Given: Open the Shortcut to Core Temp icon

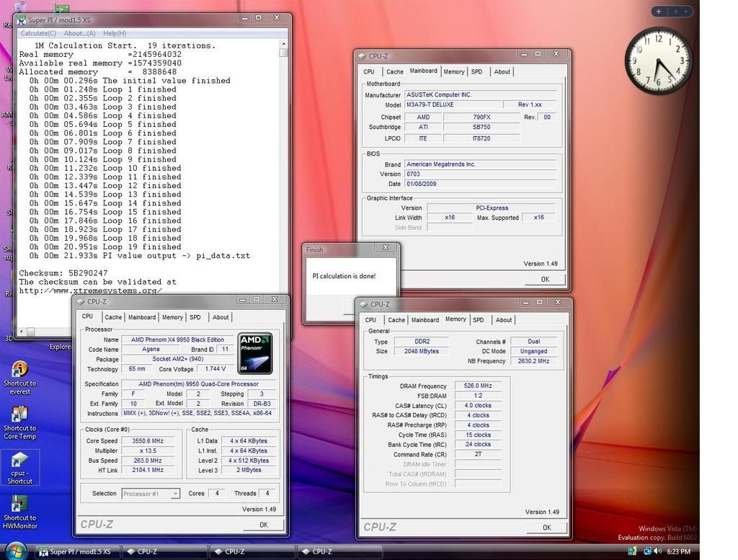Looking at the screenshot, I should pyautogui.click(x=19, y=423).
